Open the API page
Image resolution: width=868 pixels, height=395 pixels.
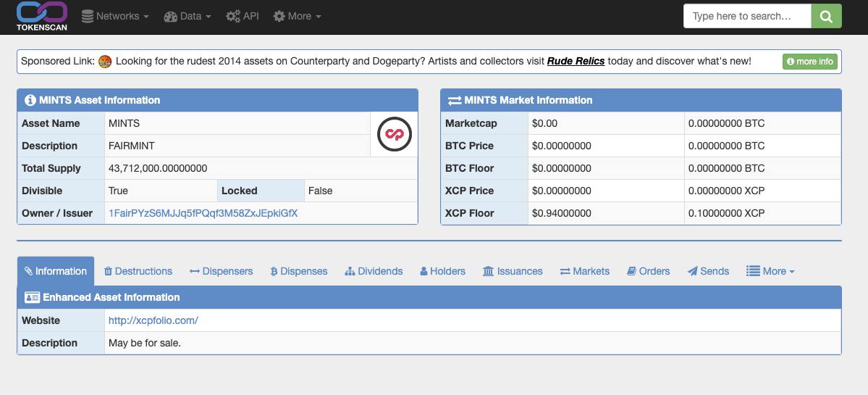click(243, 16)
